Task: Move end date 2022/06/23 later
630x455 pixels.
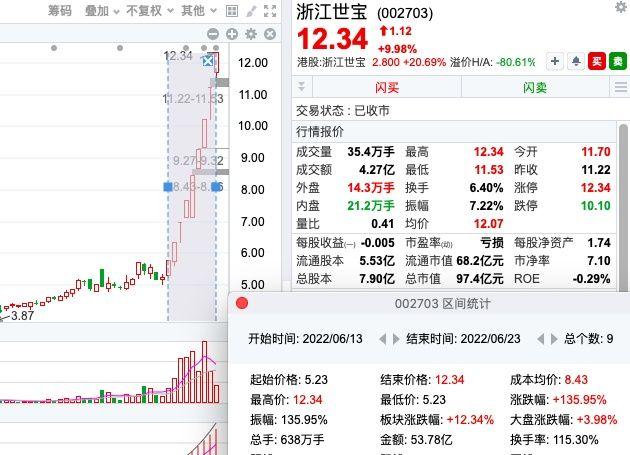Action: tap(554, 339)
